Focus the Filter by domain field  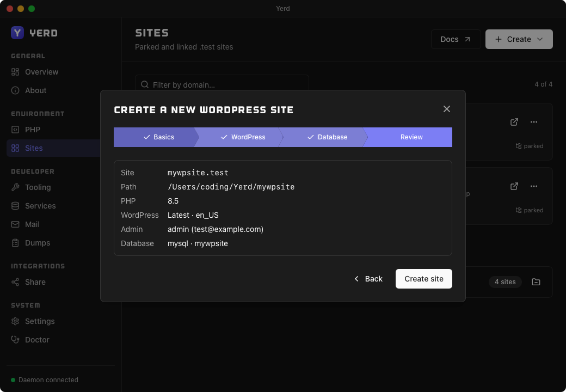(222, 84)
